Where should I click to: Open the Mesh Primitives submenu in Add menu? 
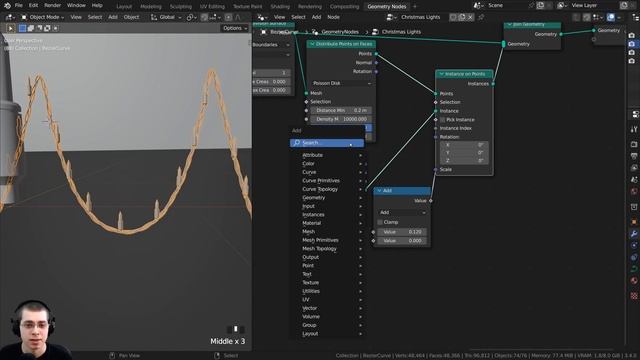(x=328, y=240)
